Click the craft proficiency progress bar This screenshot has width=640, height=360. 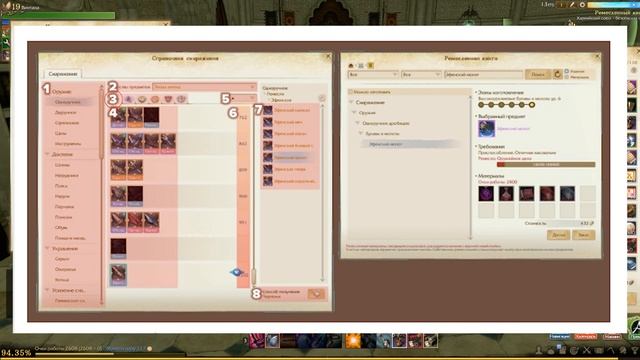click(546, 164)
